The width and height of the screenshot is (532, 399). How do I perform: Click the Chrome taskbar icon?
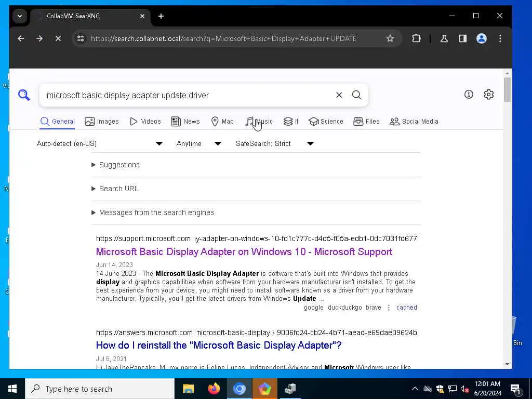tap(239, 389)
